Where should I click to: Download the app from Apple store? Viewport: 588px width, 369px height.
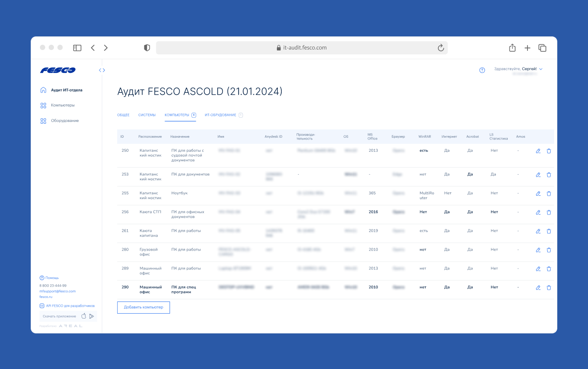click(84, 316)
